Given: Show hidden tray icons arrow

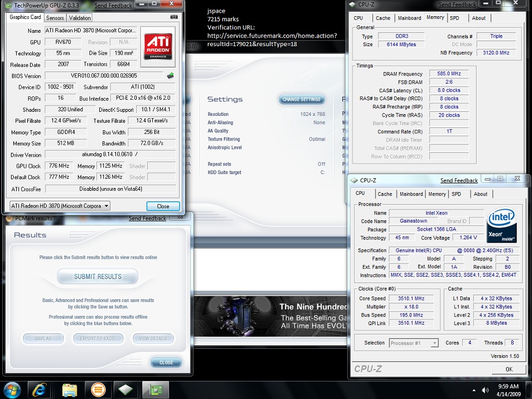Looking at the screenshot, I should pos(474,390).
